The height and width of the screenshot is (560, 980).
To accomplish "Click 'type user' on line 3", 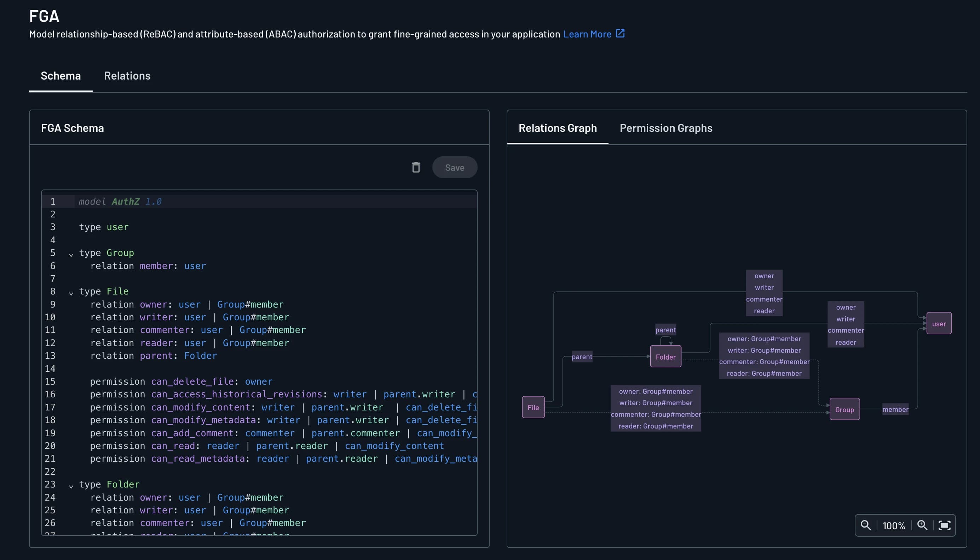I will click(104, 227).
